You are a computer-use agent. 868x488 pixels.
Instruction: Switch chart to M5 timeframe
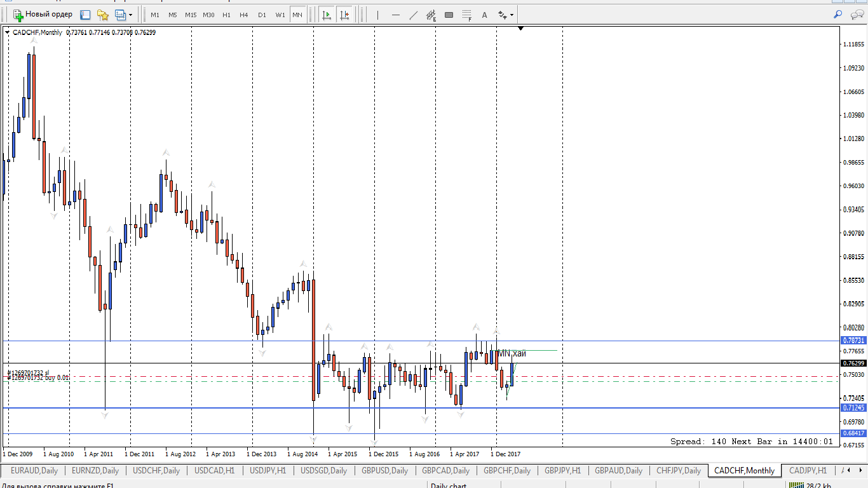click(x=172, y=15)
